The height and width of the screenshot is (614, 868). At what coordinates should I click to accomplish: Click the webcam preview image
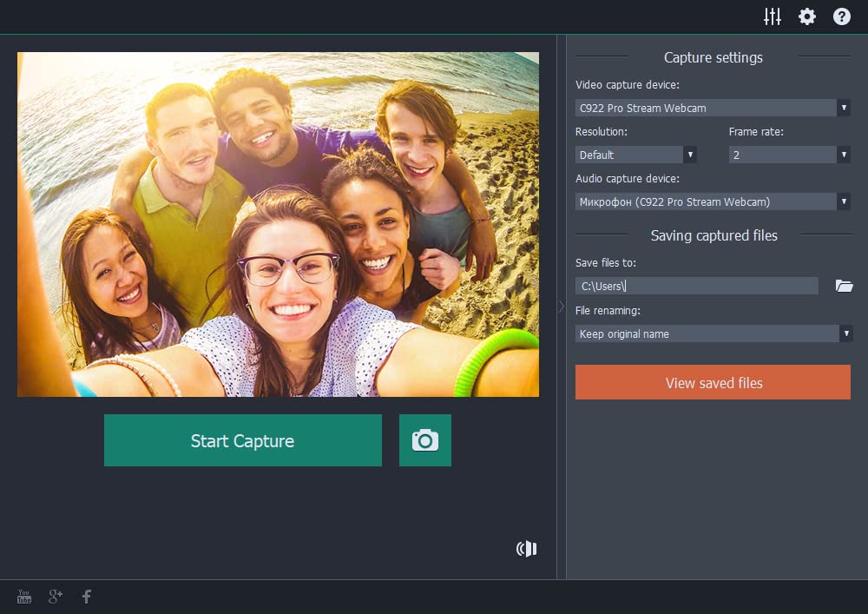click(278, 224)
